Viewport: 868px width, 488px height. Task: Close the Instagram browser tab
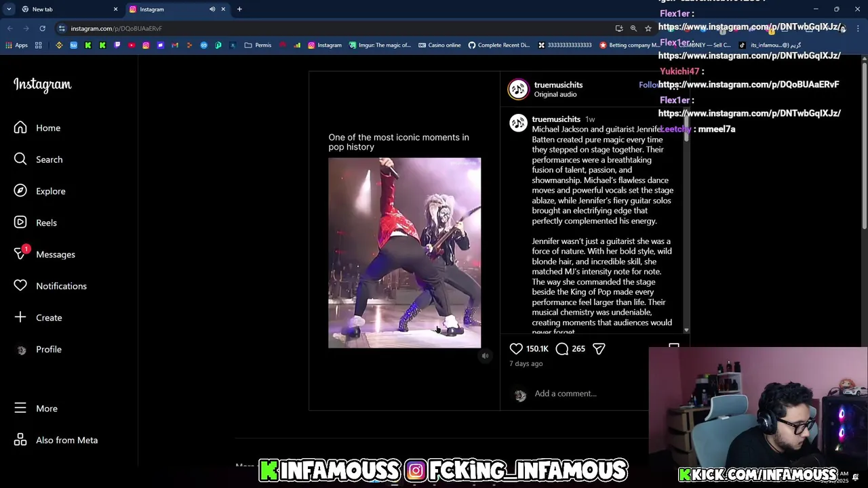[222, 9]
